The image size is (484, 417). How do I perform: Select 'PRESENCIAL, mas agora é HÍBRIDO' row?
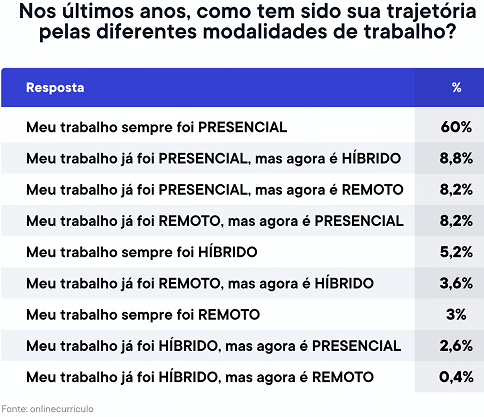[242, 158]
